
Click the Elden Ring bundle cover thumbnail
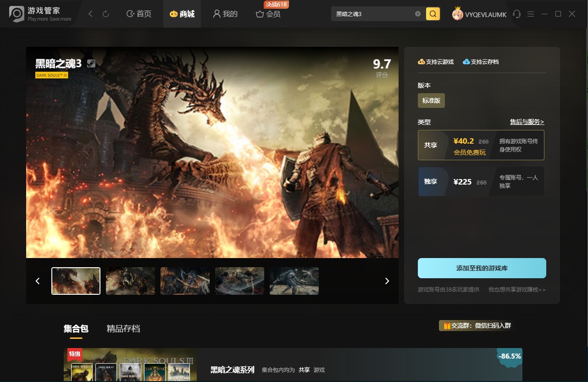155,372
